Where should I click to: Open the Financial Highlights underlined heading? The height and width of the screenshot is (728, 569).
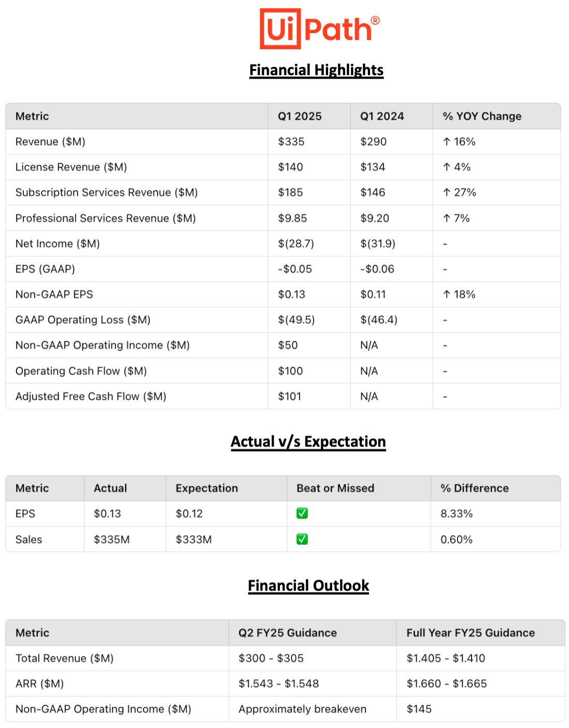316,70
